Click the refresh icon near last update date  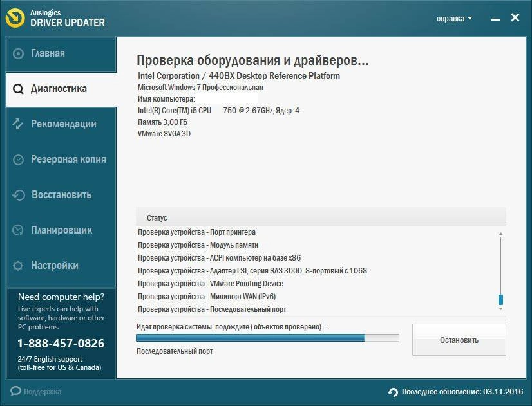click(393, 392)
